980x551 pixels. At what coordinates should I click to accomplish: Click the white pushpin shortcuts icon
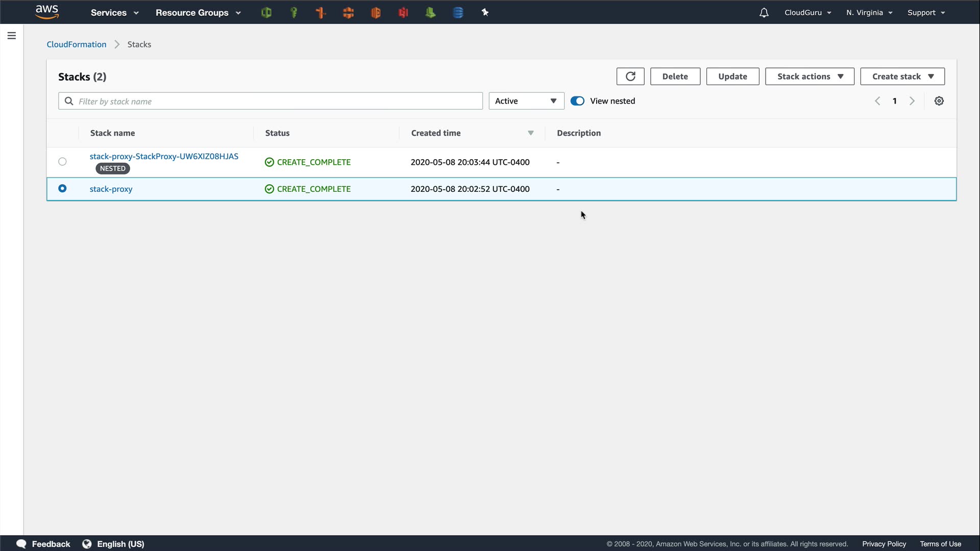pyautogui.click(x=485, y=13)
